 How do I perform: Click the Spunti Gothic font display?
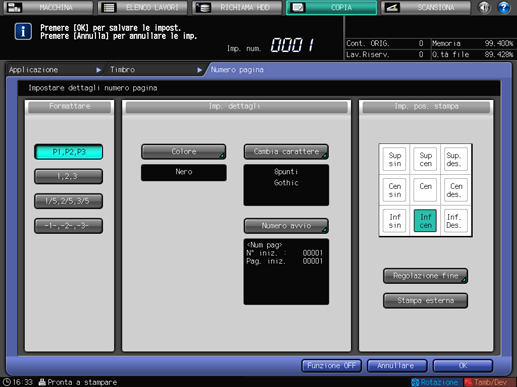pyautogui.click(x=286, y=185)
